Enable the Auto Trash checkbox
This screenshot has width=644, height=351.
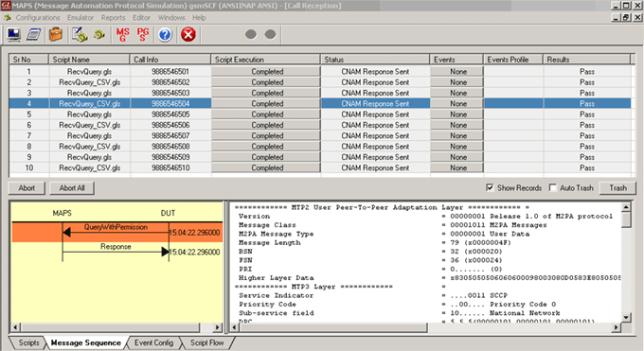pos(553,187)
